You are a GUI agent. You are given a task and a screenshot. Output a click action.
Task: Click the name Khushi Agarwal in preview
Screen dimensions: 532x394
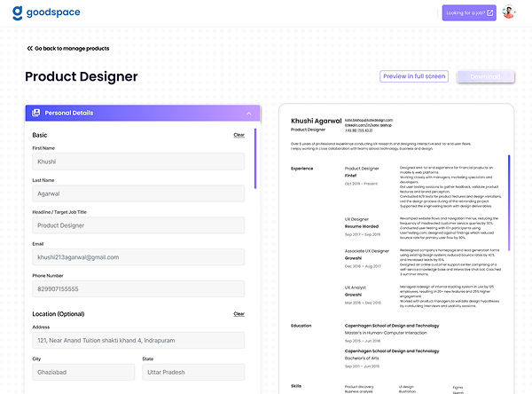tap(317, 121)
